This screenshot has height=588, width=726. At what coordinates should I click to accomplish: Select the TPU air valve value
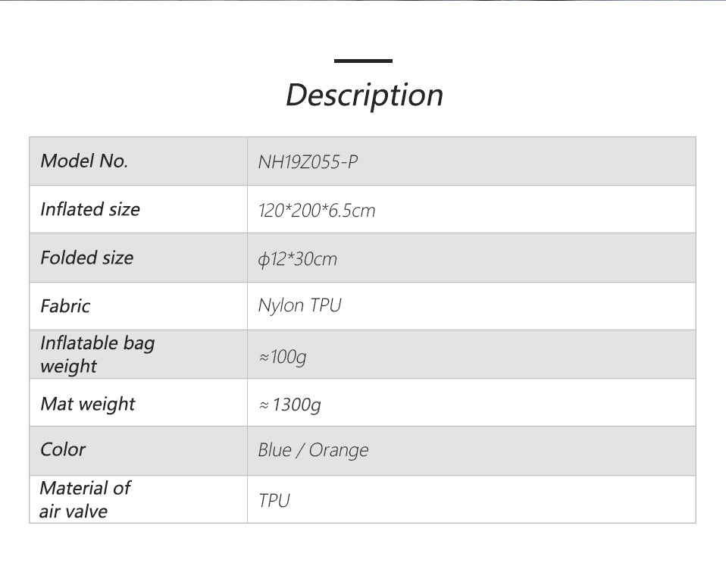pos(274,500)
